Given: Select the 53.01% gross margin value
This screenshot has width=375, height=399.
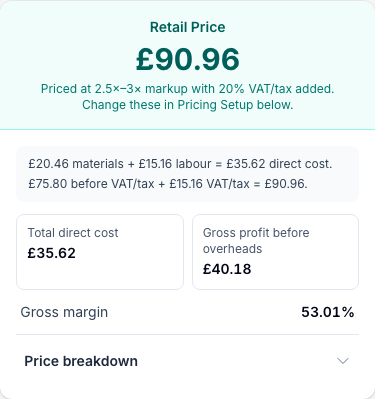Looking at the screenshot, I should tap(328, 312).
